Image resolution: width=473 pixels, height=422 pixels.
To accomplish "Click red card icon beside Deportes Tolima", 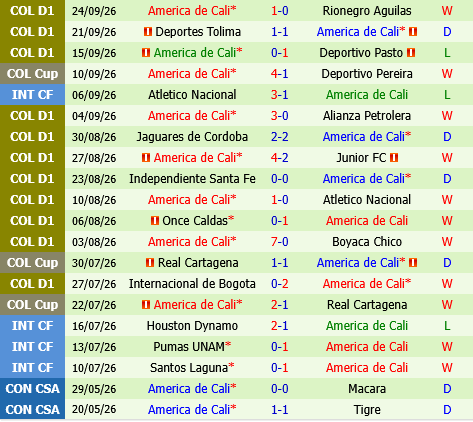I will click(148, 32).
